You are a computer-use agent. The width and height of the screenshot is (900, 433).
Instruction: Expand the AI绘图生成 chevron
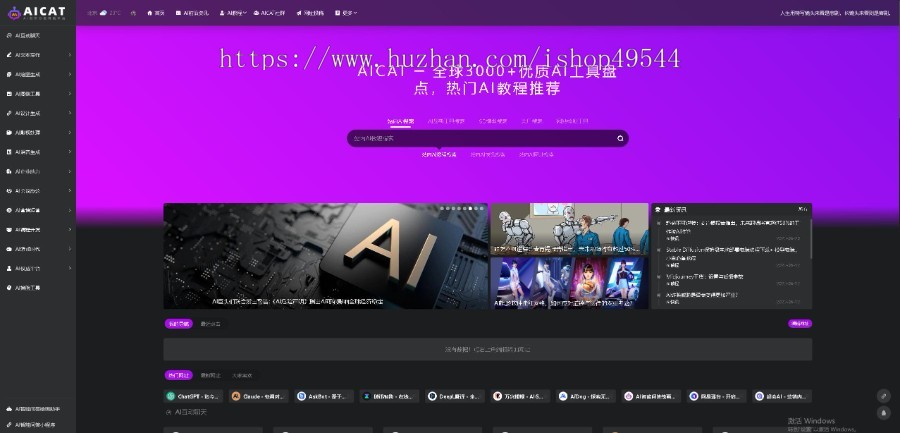(70, 75)
